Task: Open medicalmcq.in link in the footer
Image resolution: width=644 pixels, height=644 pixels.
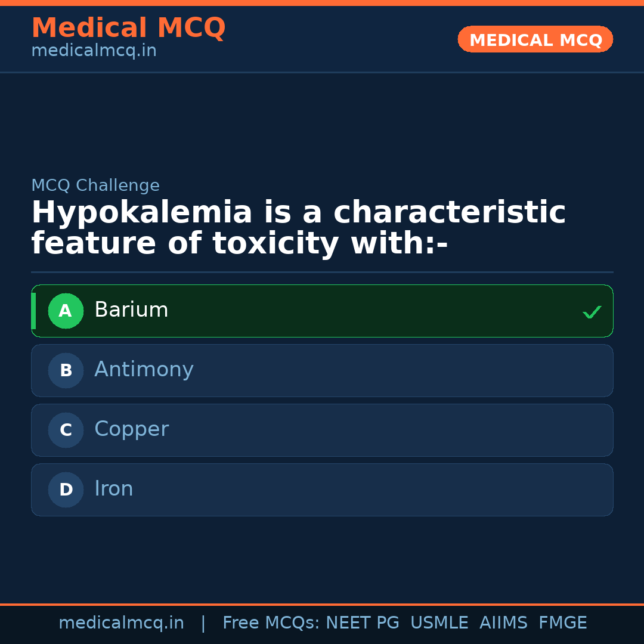Action: pos(121,623)
